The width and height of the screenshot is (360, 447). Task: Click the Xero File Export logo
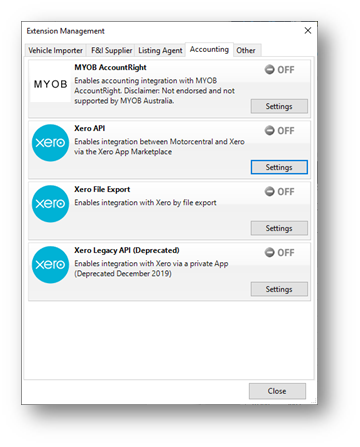50,204
